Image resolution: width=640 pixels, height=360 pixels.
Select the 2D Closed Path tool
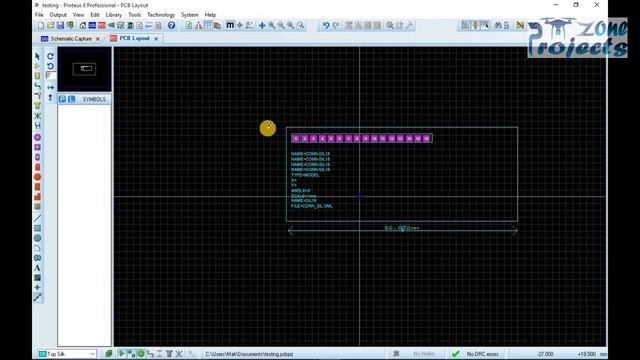(x=38, y=258)
